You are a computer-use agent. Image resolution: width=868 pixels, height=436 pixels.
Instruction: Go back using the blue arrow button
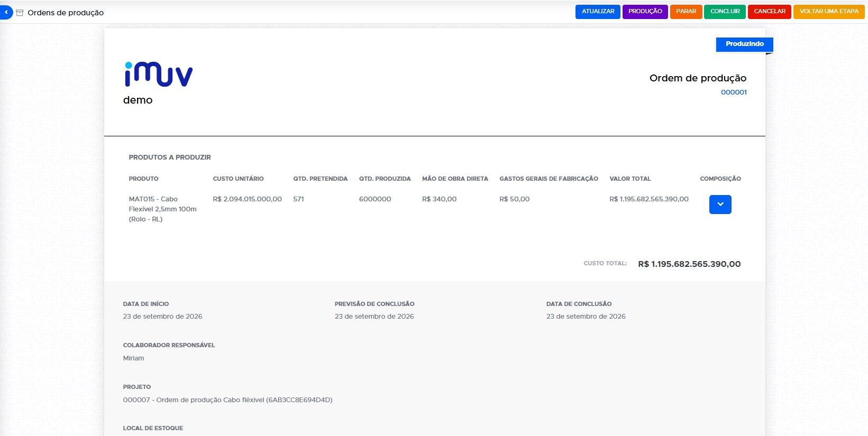click(x=6, y=12)
